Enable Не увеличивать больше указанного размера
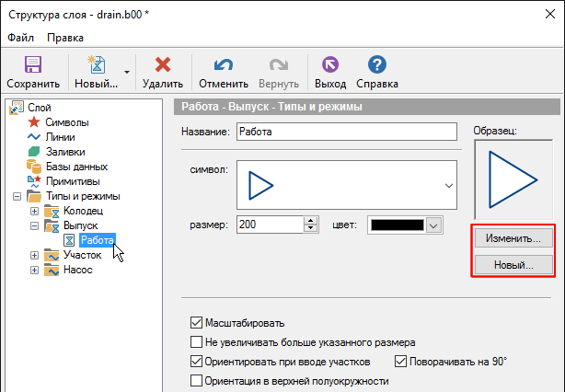 [x=195, y=342]
